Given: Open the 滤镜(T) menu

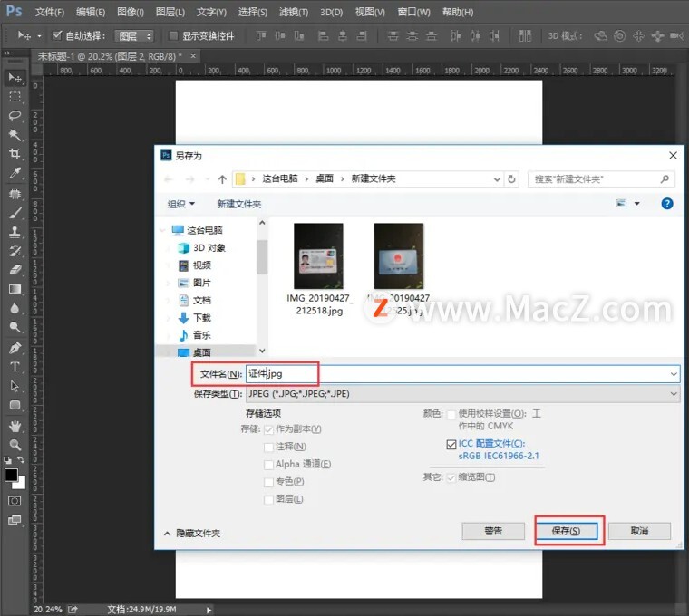Looking at the screenshot, I should (294, 12).
